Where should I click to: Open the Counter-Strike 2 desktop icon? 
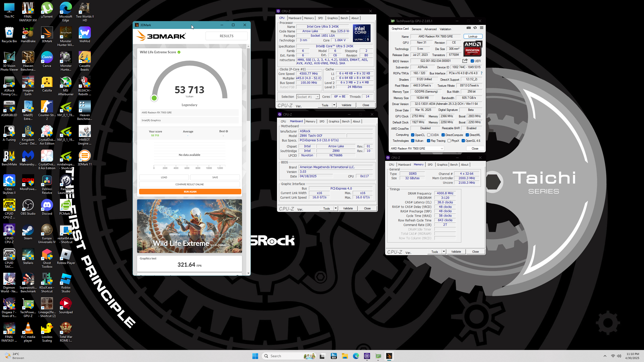coord(47,111)
